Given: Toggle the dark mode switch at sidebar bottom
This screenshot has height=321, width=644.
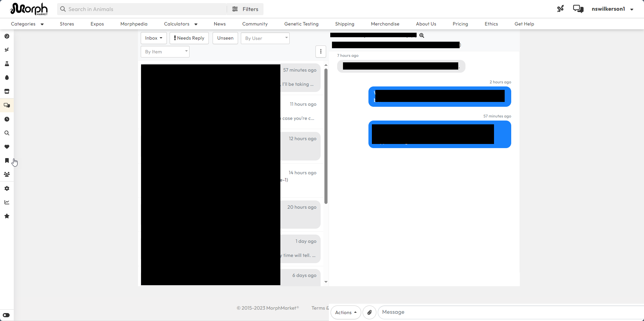Looking at the screenshot, I should [x=6, y=315].
